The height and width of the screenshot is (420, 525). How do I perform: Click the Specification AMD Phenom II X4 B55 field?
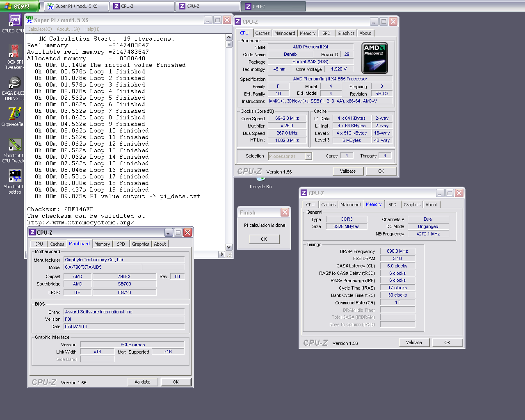[330, 79]
